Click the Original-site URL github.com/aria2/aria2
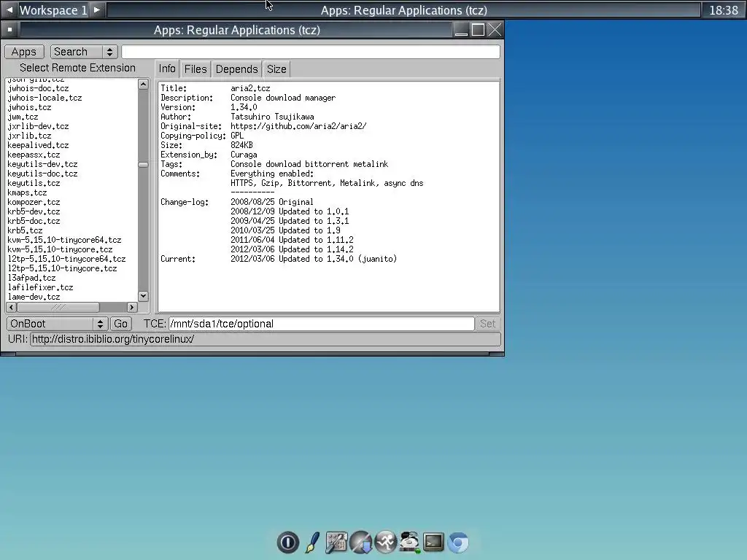Image resolution: width=747 pixels, height=560 pixels. pos(298,126)
